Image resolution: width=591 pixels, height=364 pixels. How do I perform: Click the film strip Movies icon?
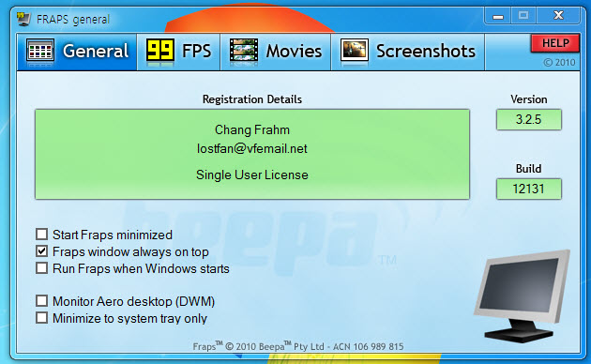pyautogui.click(x=244, y=50)
